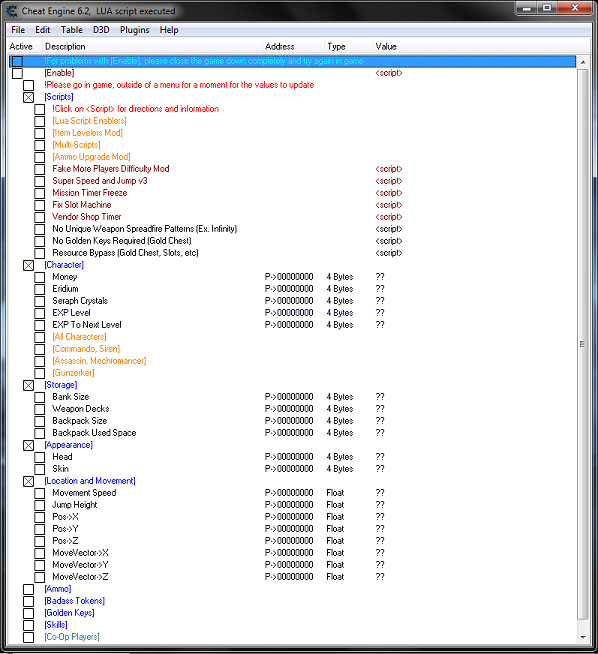598x654 pixels.
Task: Freeze the Movement Speed entry
Action: coord(40,493)
